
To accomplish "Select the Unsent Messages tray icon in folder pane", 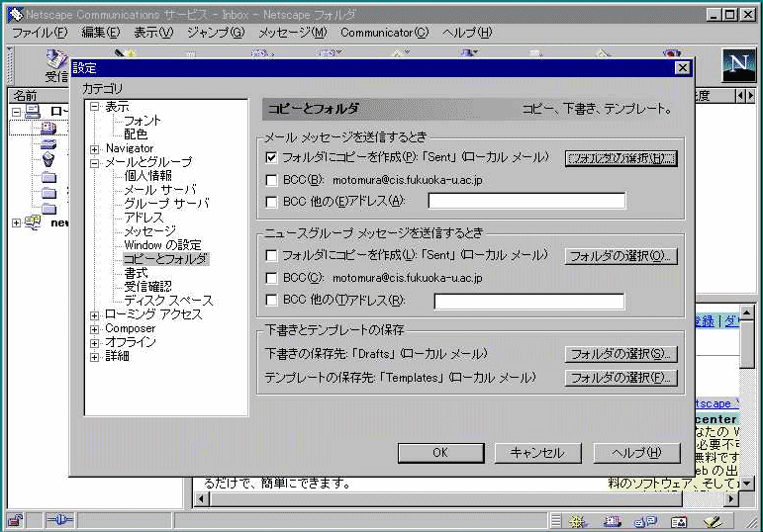I will click(x=48, y=144).
